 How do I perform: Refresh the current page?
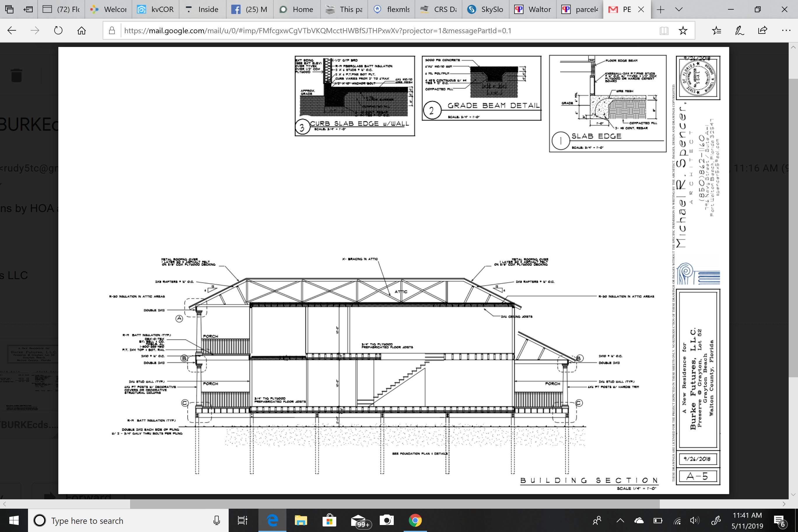(58, 31)
